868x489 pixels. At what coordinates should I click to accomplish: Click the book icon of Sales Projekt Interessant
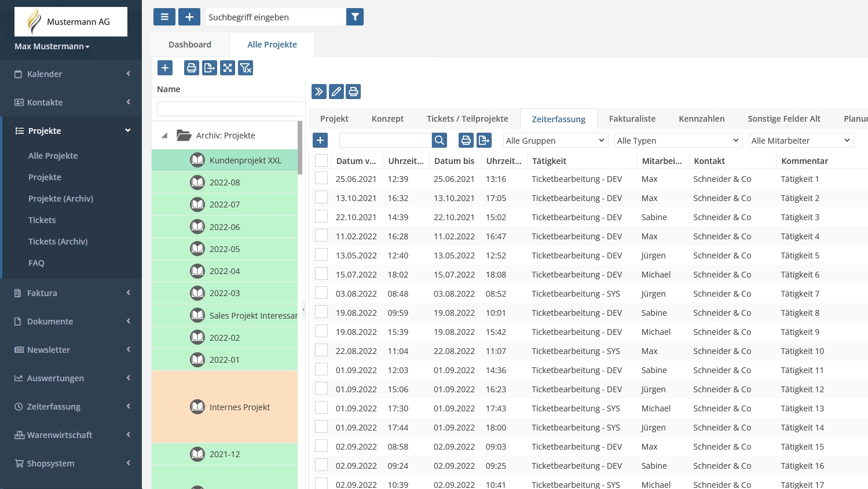pos(197,315)
